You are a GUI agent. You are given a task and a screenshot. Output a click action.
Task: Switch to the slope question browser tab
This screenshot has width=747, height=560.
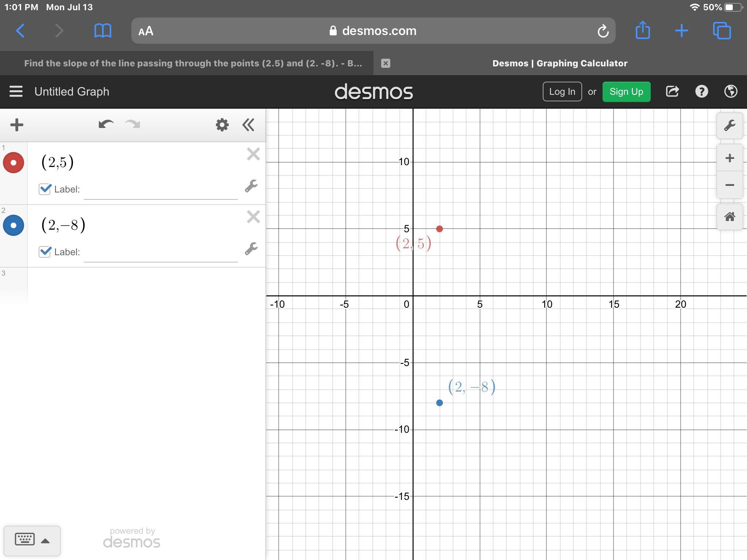click(193, 63)
